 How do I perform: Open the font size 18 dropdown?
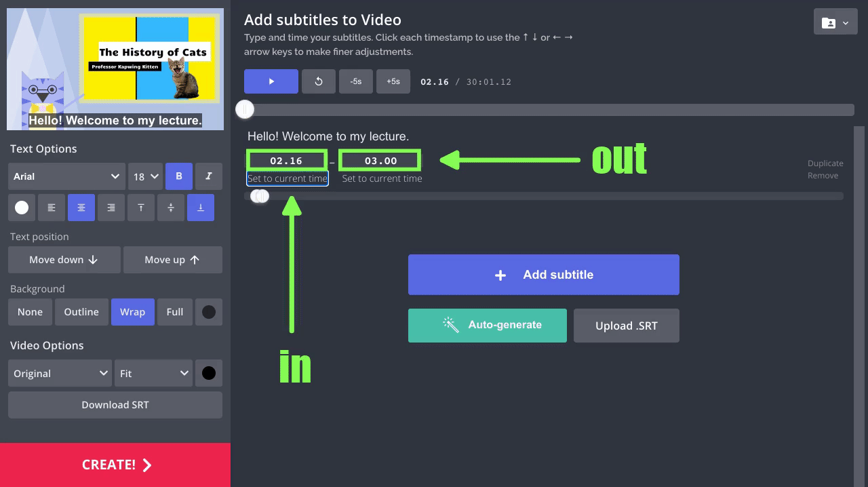coord(145,176)
